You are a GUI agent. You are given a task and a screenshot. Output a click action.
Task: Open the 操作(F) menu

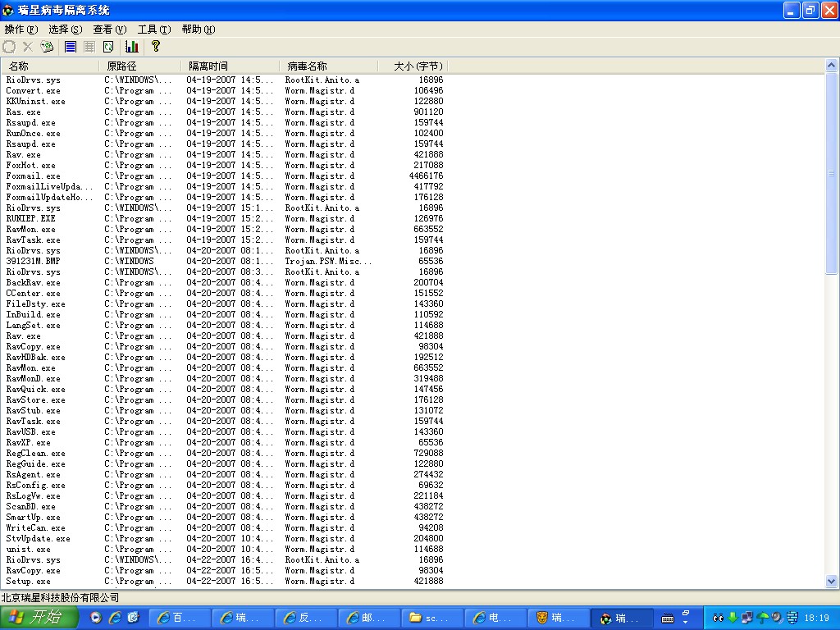(21, 30)
